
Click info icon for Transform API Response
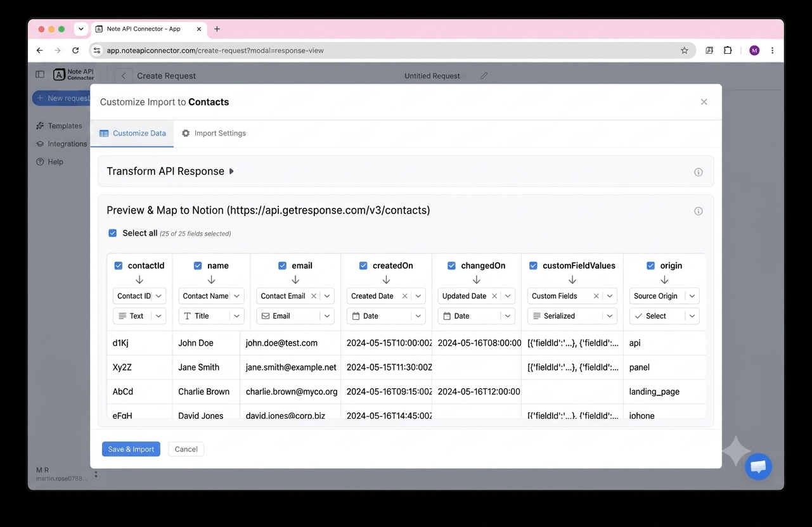[698, 172]
